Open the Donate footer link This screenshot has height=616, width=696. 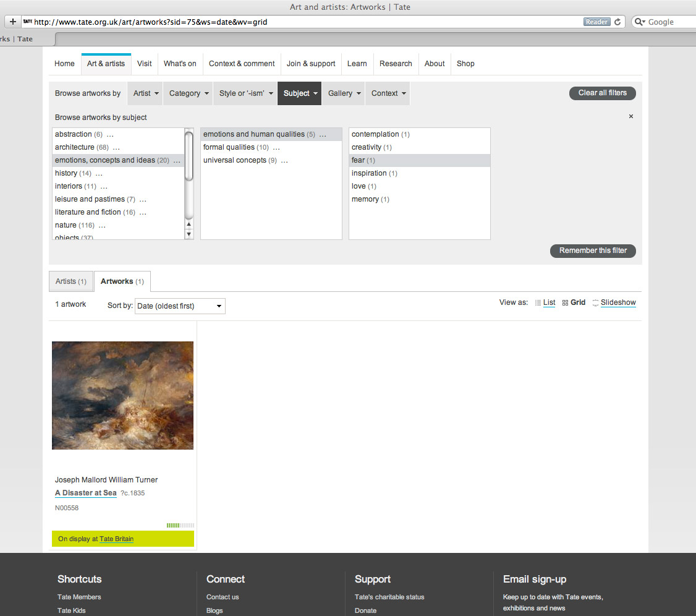tap(365, 610)
